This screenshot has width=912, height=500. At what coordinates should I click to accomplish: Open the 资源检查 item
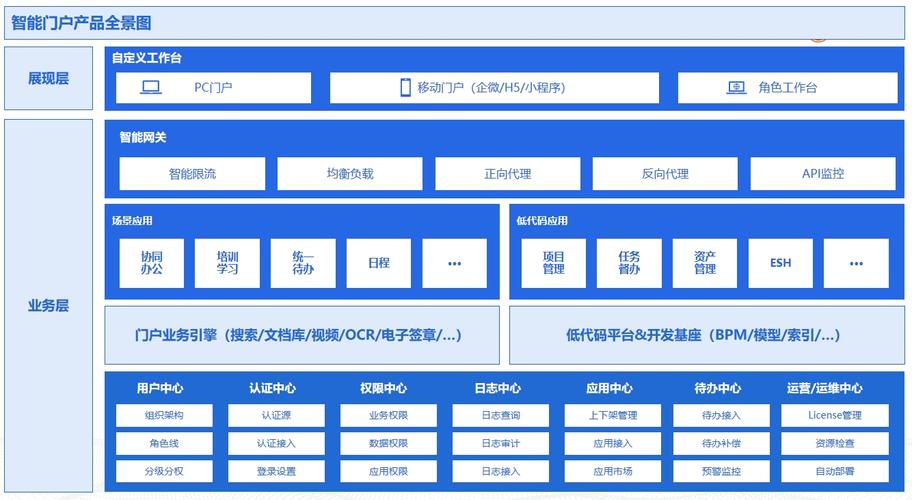pos(835,443)
